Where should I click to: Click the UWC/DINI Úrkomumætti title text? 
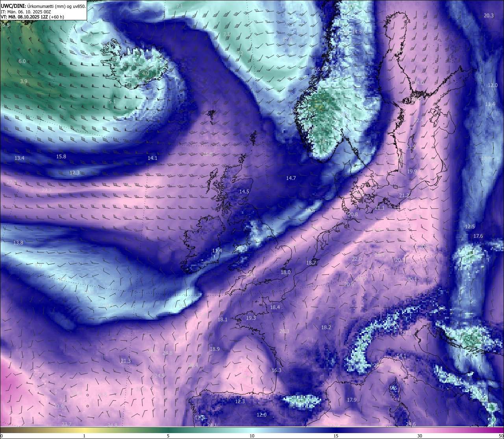click(43, 6)
